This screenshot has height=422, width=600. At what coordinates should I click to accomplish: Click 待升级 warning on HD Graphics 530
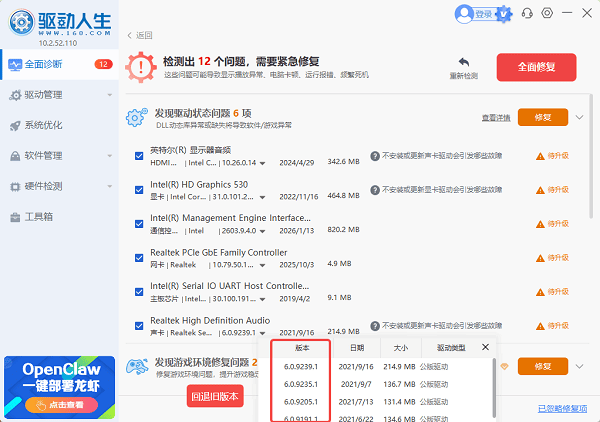(x=552, y=190)
